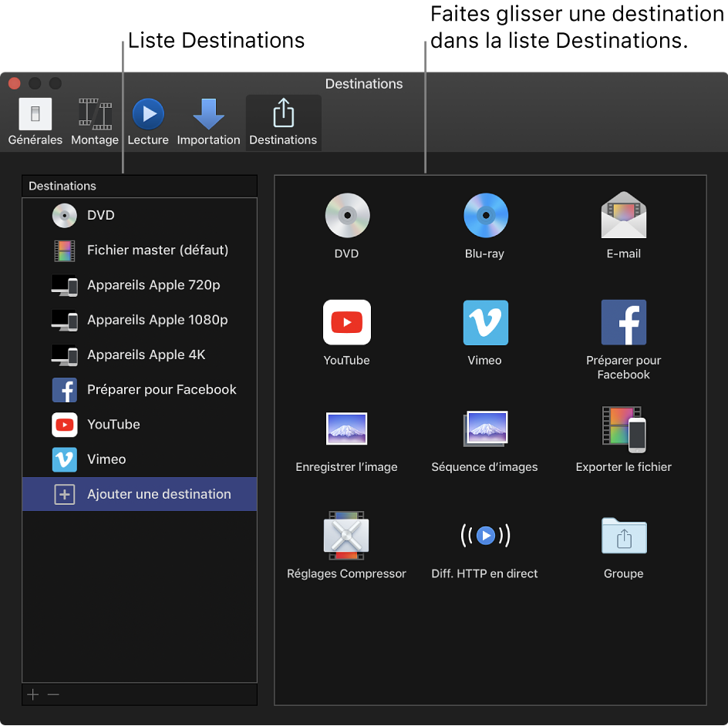
Task: Select Appareils Apple 1080p in the list
Action: (x=157, y=320)
